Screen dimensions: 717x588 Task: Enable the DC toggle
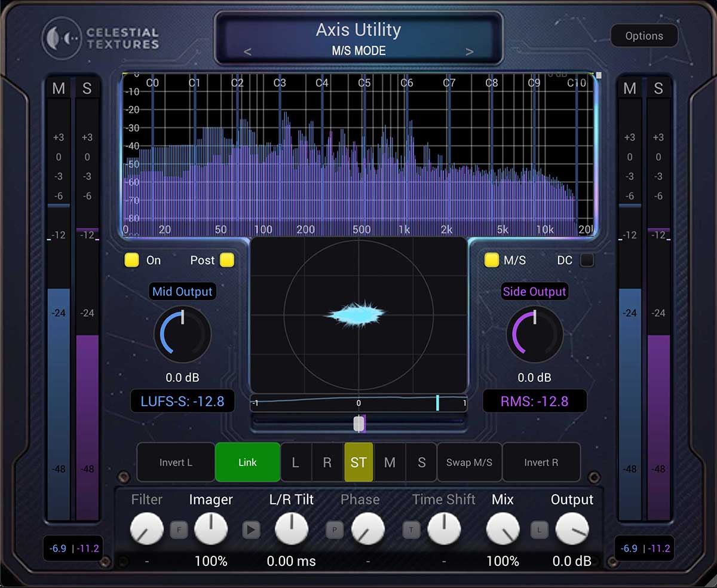coord(587,260)
